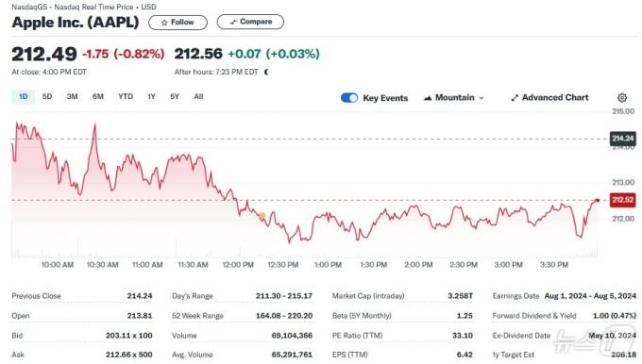Click the Ask value 212.66 x 500

(x=129, y=355)
